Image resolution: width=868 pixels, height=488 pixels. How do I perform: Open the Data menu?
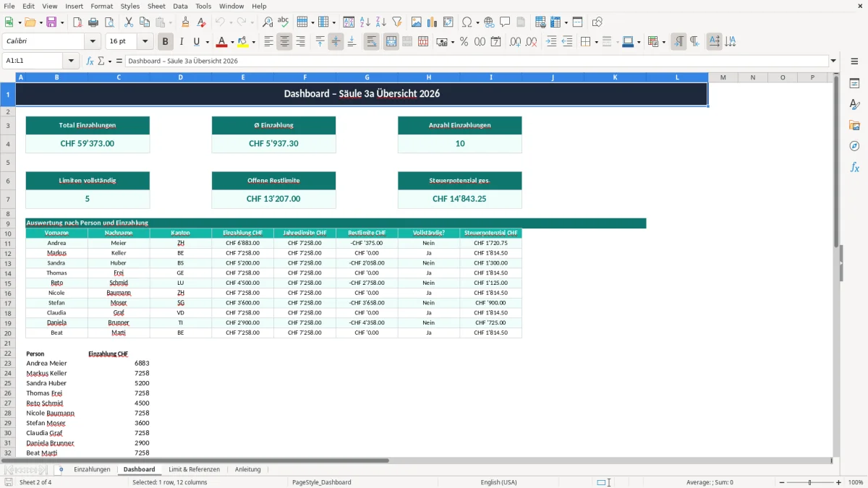pyautogui.click(x=180, y=6)
